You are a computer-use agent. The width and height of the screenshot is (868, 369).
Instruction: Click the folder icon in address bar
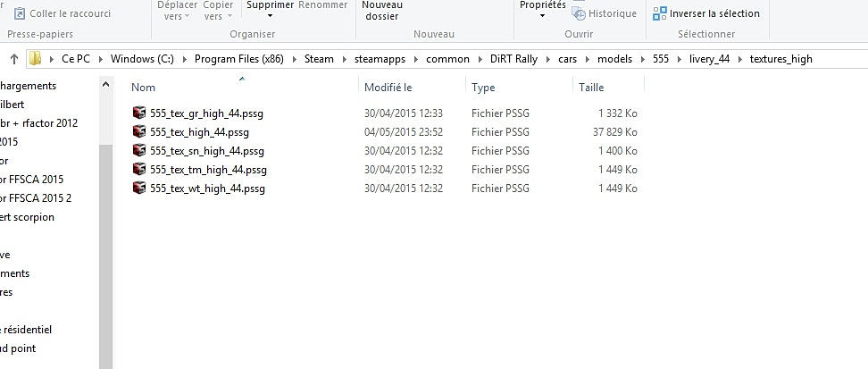36,59
